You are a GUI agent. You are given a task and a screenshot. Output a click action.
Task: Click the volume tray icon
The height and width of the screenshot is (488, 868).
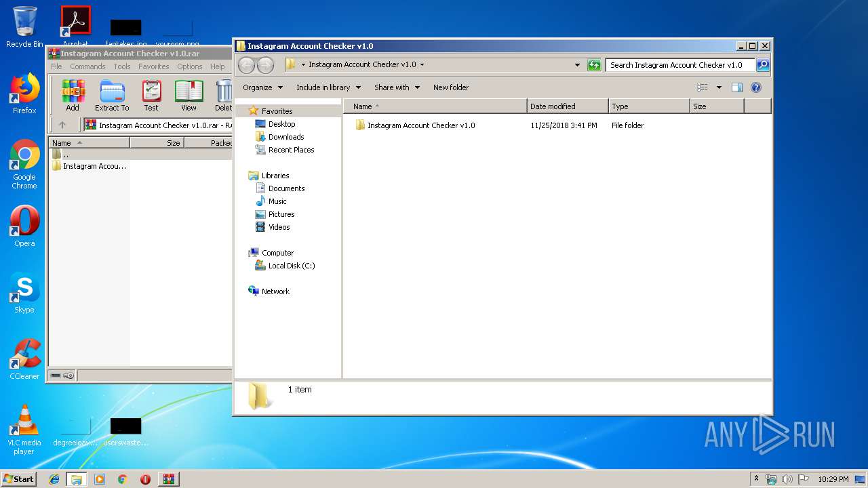pos(787,479)
